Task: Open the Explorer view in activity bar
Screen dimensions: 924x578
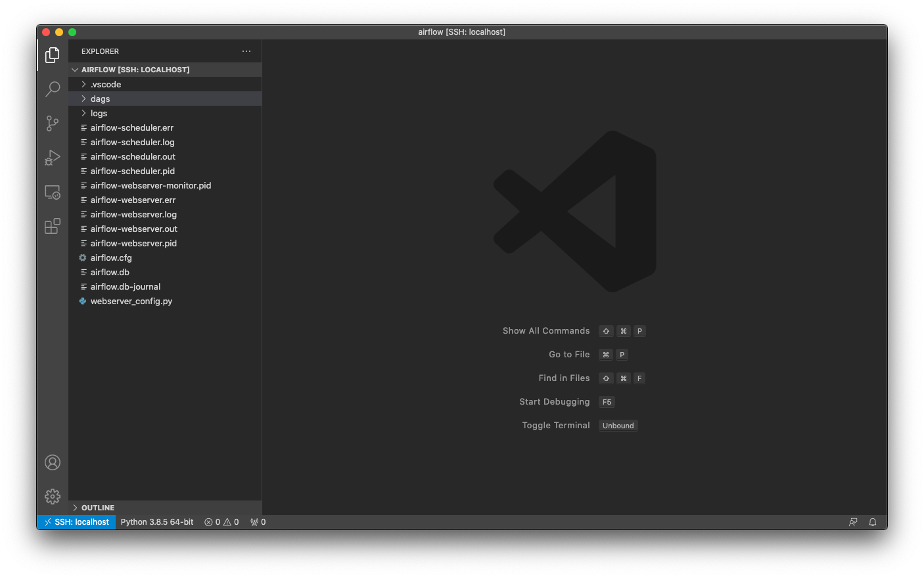Action: (x=53, y=55)
